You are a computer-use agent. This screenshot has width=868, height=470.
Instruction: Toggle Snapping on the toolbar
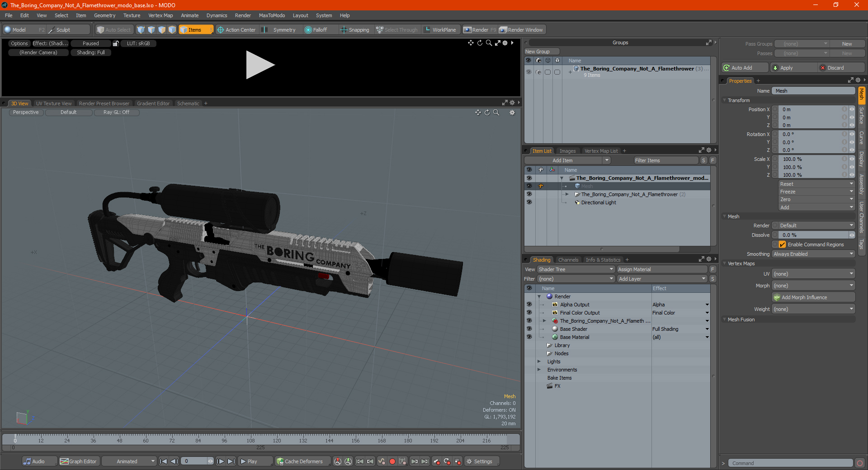(355, 30)
